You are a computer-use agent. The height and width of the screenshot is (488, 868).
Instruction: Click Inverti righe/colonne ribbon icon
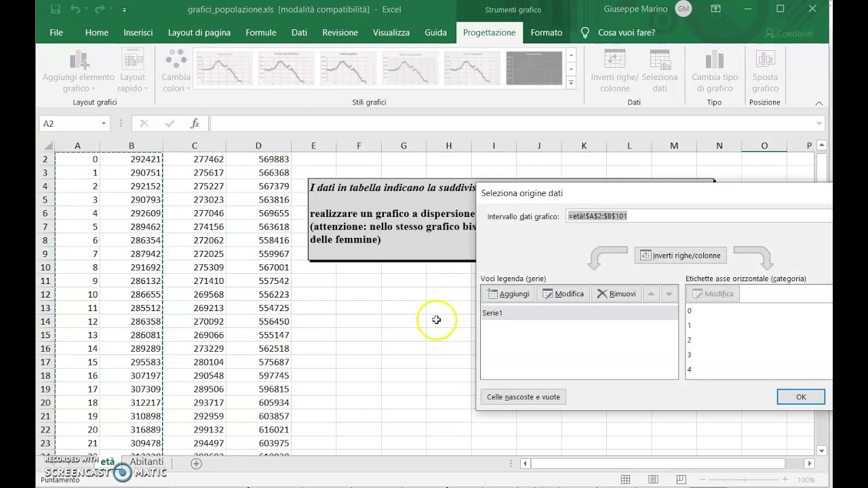point(615,71)
